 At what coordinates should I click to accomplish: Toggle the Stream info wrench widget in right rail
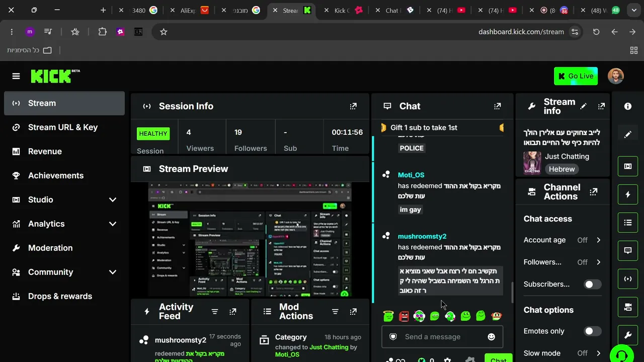pyautogui.click(x=628, y=335)
